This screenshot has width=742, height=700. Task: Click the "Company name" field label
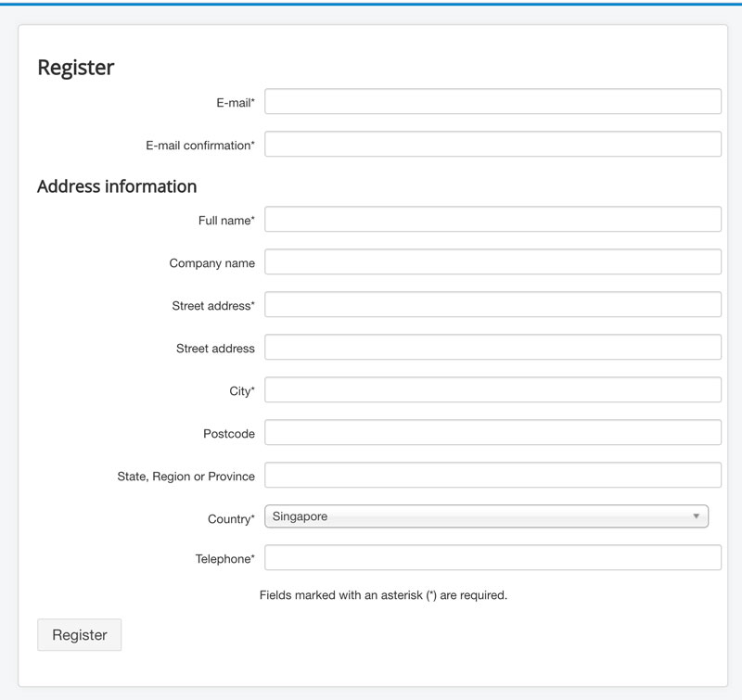[211, 263]
